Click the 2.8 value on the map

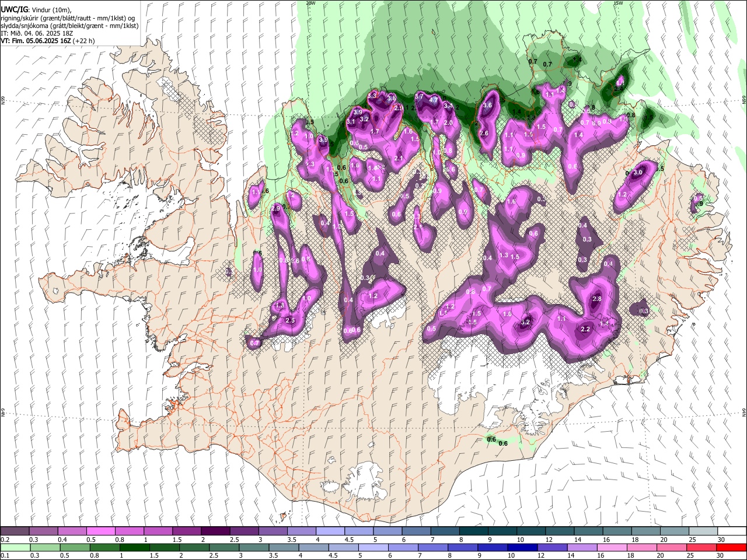596,299
